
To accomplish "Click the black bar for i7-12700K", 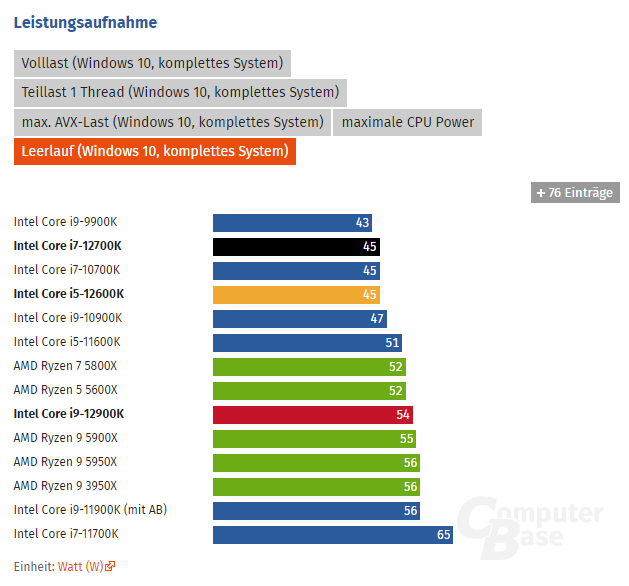I will (x=296, y=247).
